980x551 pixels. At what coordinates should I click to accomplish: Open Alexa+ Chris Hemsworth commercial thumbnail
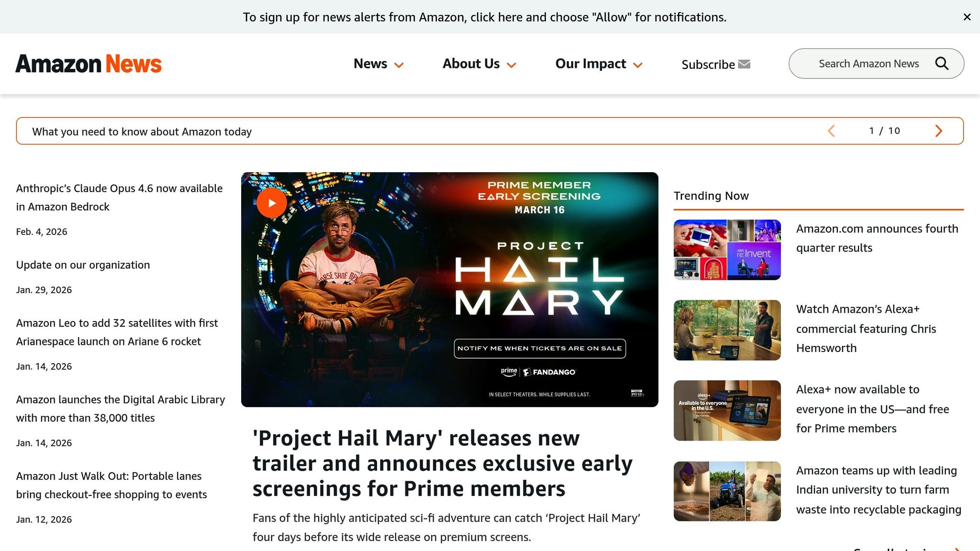click(727, 330)
